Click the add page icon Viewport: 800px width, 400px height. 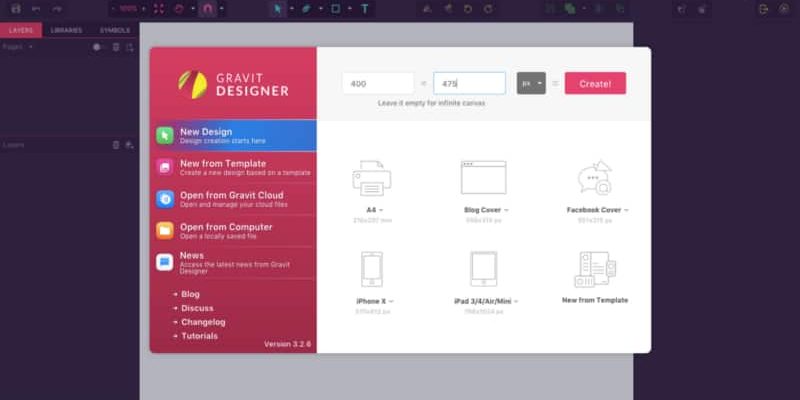point(130,47)
